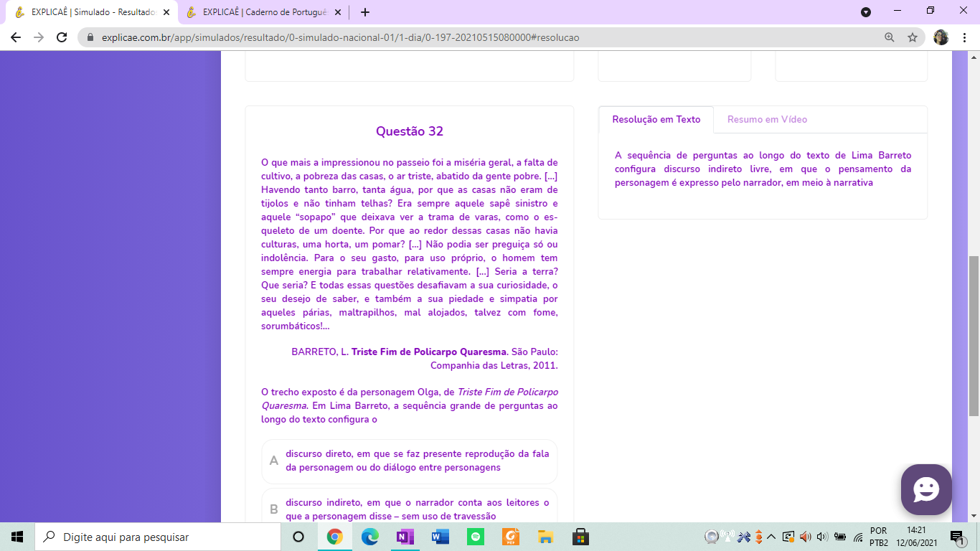Open the Windows Start menu
Screen dimensions: 980x551
click(x=17, y=537)
